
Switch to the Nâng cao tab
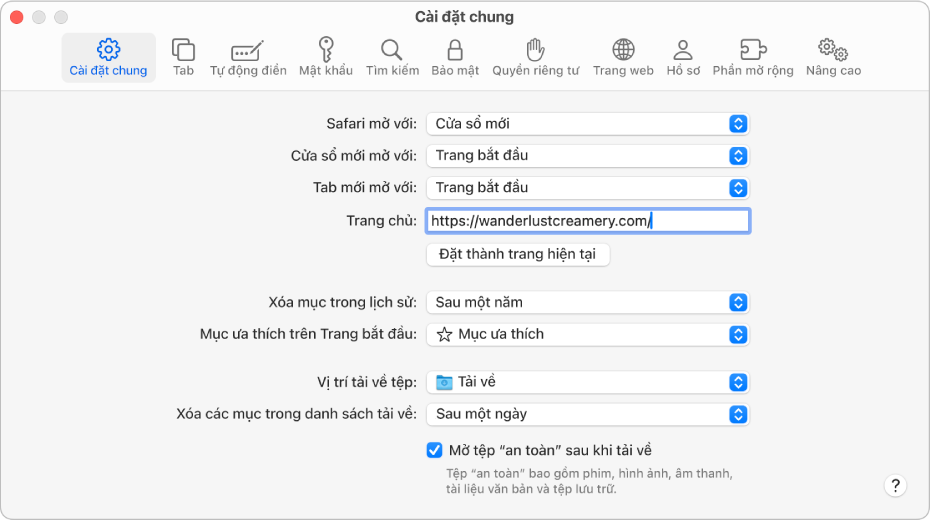point(833,57)
